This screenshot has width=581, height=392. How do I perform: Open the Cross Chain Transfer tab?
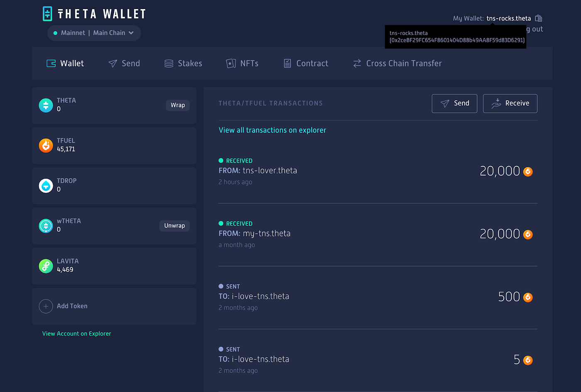coord(397,63)
